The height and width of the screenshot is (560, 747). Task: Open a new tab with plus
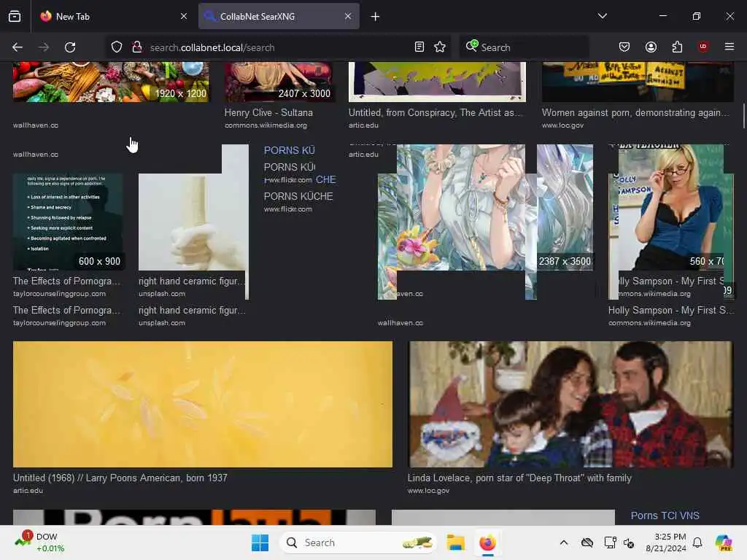click(x=376, y=17)
